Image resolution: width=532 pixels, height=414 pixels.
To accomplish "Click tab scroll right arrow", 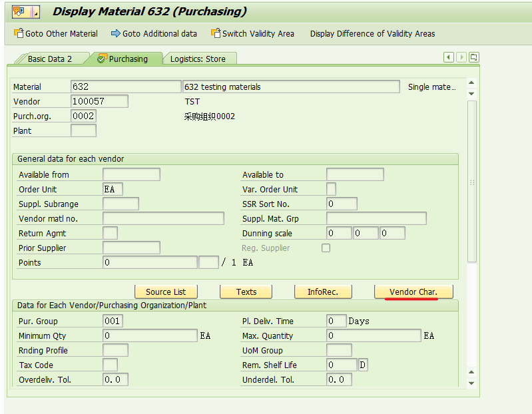I will click(461, 57).
